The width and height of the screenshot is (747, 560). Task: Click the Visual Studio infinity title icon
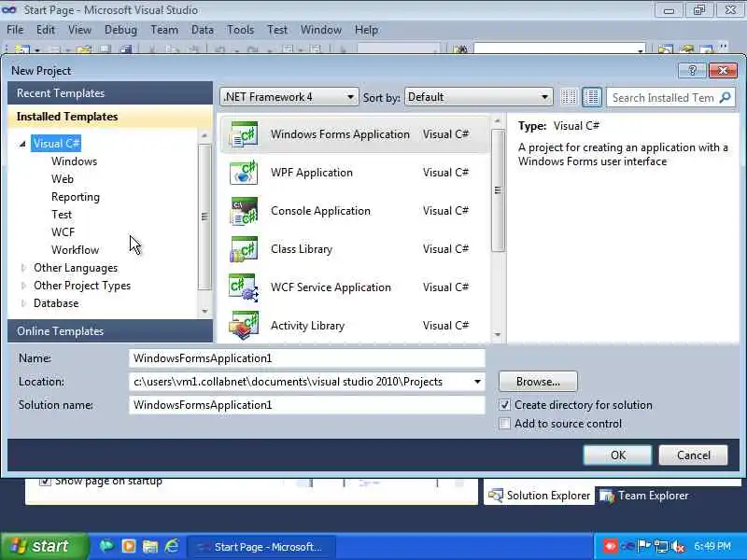click(x=9, y=9)
